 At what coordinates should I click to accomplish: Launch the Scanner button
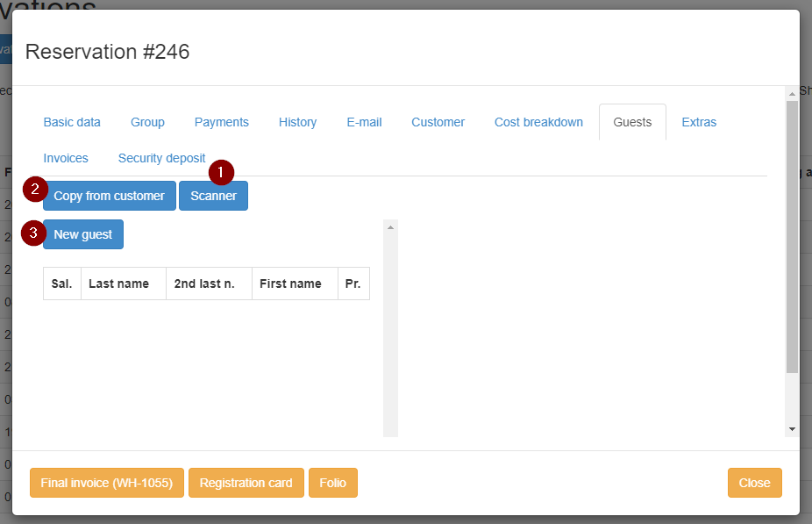point(213,196)
